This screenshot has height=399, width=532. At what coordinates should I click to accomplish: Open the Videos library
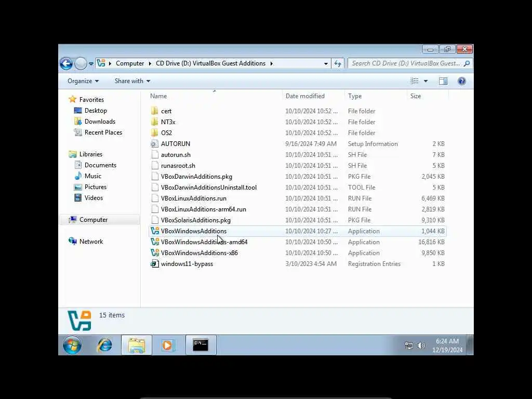[x=94, y=198]
